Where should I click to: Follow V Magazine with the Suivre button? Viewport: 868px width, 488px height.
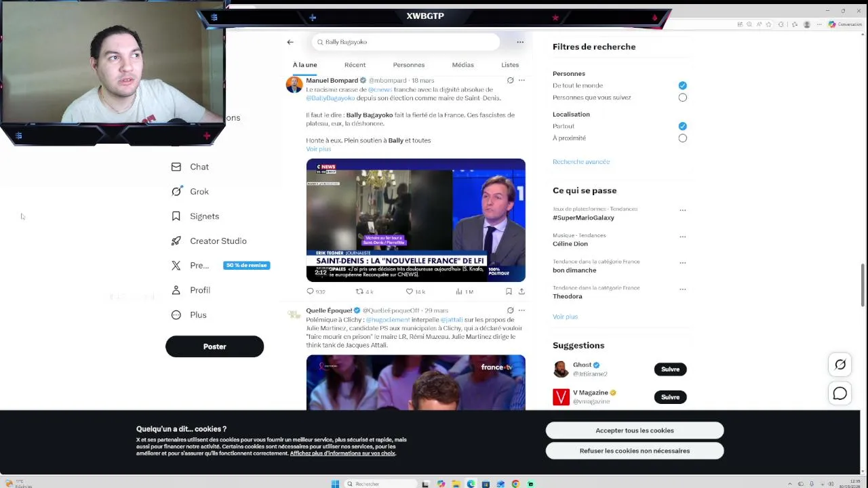670,397
